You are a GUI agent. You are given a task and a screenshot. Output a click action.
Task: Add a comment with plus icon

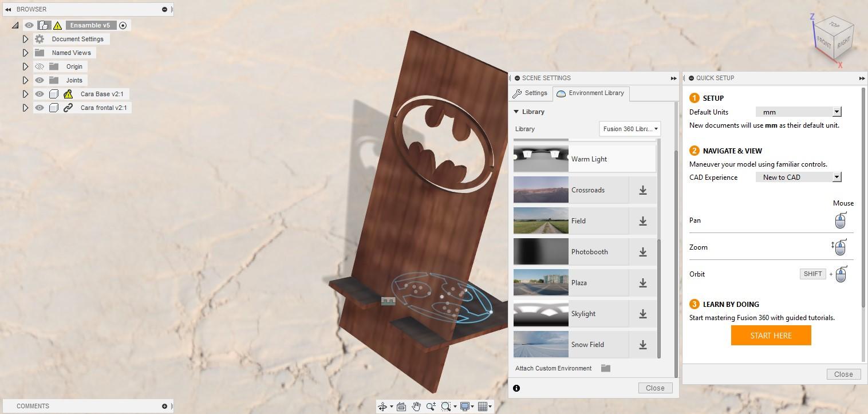pyautogui.click(x=164, y=406)
